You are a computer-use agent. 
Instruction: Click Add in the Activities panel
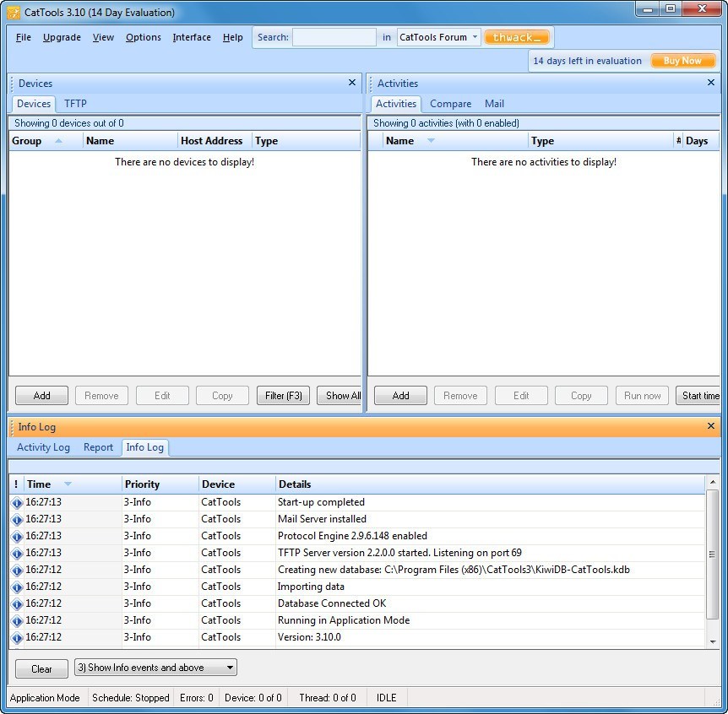pyautogui.click(x=400, y=396)
